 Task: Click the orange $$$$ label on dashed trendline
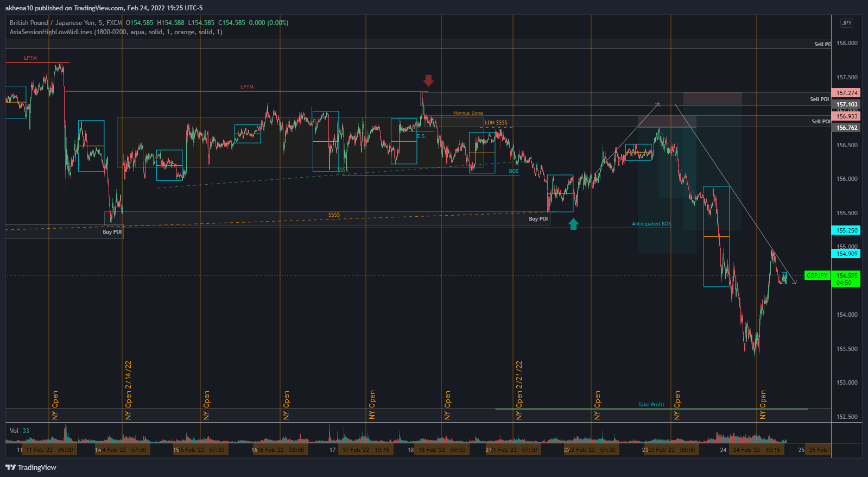[x=334, y=215]
